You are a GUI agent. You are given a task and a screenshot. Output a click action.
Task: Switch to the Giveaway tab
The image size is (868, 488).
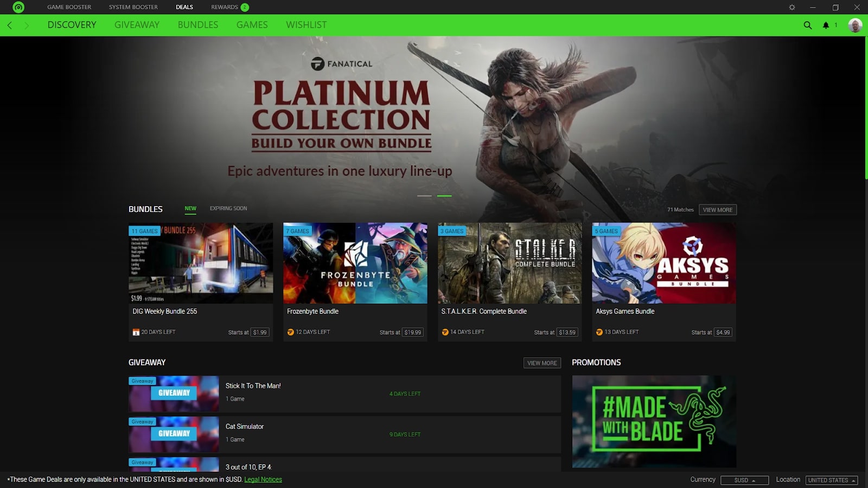(137, 25)
